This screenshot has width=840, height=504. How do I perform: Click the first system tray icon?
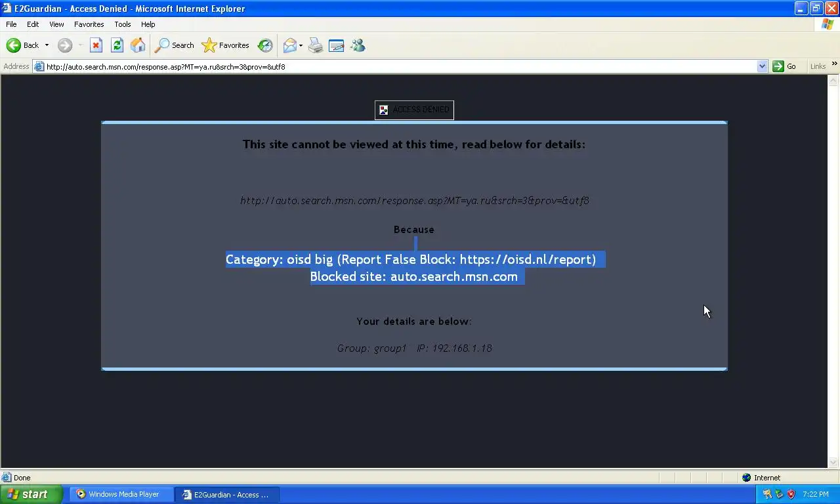[766, 494]
